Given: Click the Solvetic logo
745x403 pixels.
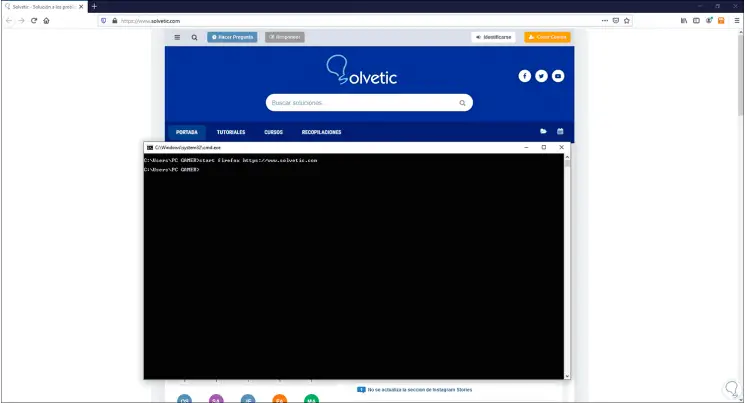Looking at the screenshot, I should pyautogui.click(x=362, y=70).
